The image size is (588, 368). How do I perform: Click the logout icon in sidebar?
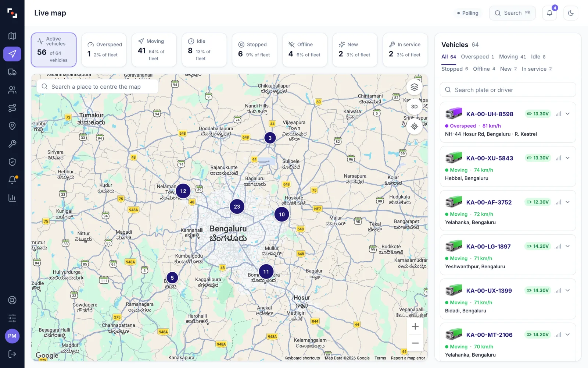12,354
